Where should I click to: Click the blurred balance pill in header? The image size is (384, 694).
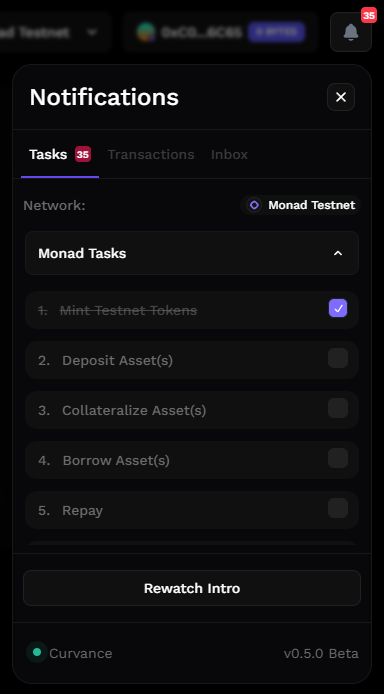(276, 32)
